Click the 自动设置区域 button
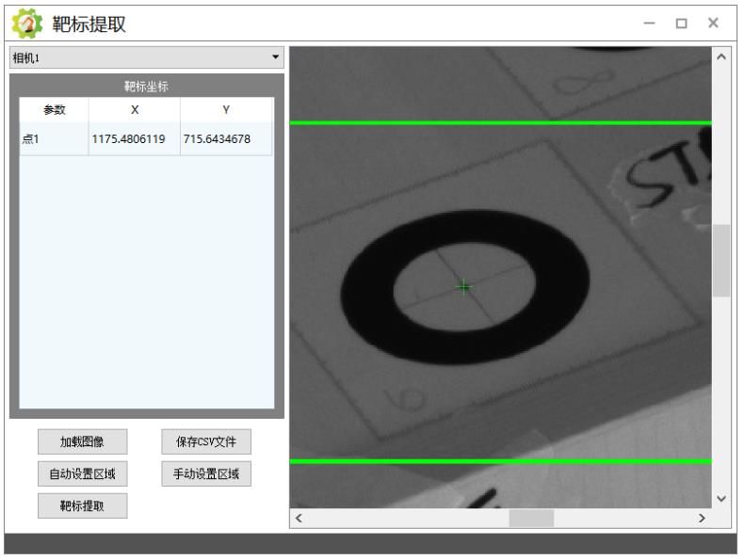Screen dimensions: 745x560 (x=83, y=473)
